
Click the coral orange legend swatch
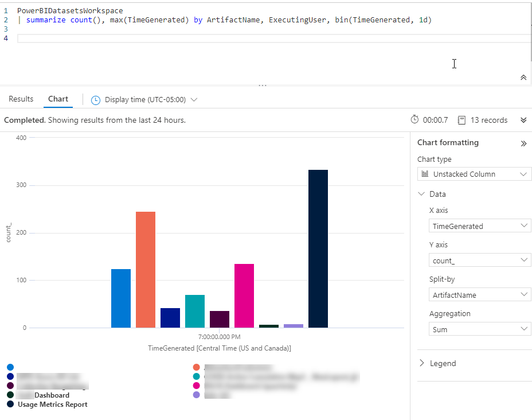196,367
